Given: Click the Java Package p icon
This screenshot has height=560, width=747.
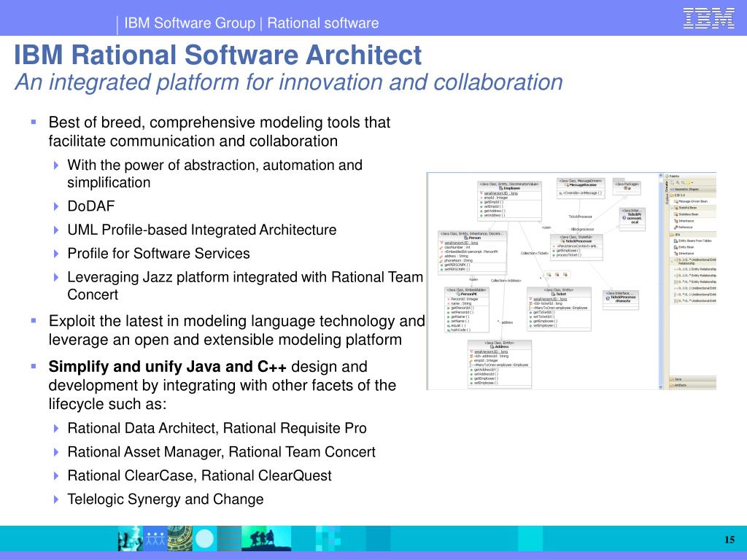Looking at the screenshot, I should tap(625, 188).
